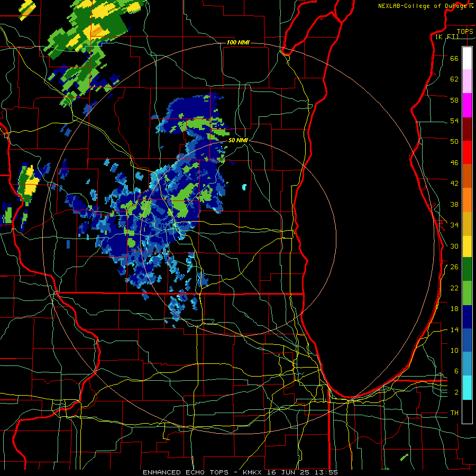Click the legend value '42'
The width and height of the screenshot is (476, 476).
tap(454, 184)
